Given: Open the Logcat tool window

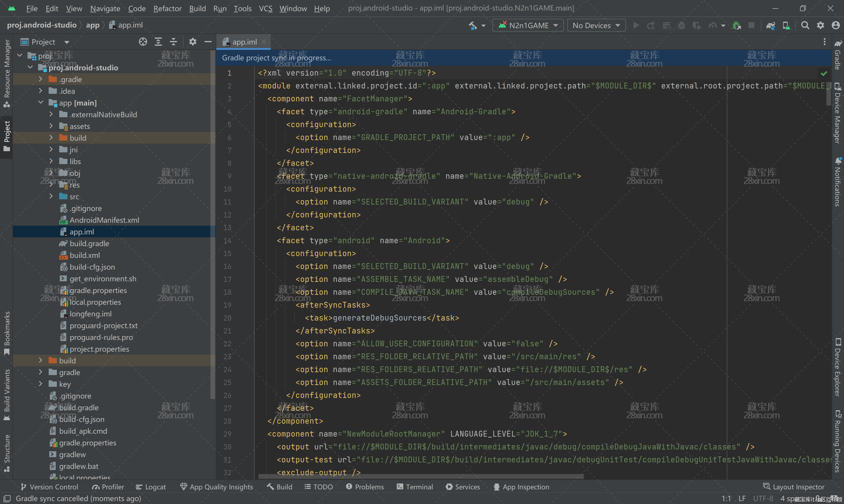Looking at the screenshot, I should click(151, 487).
